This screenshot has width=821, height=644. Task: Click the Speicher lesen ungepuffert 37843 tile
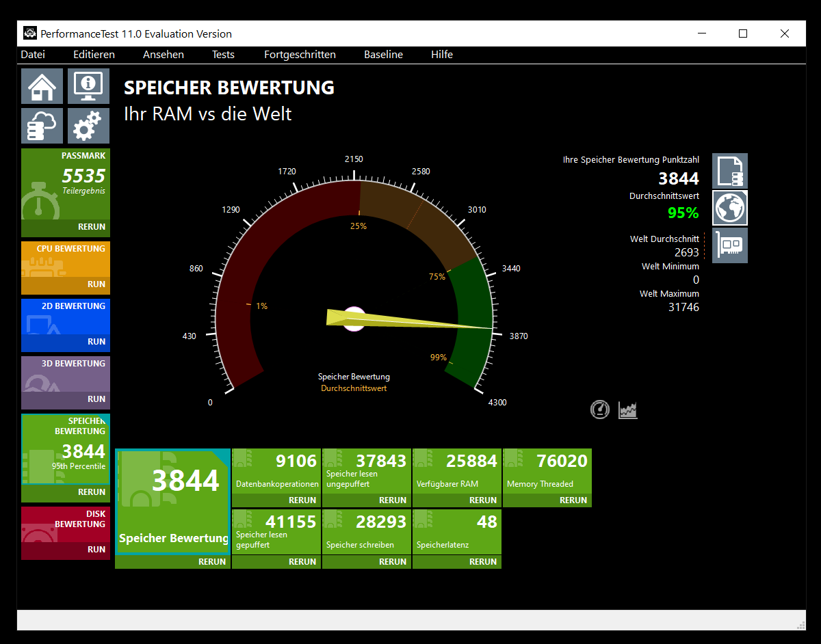(x=367, y=471)
